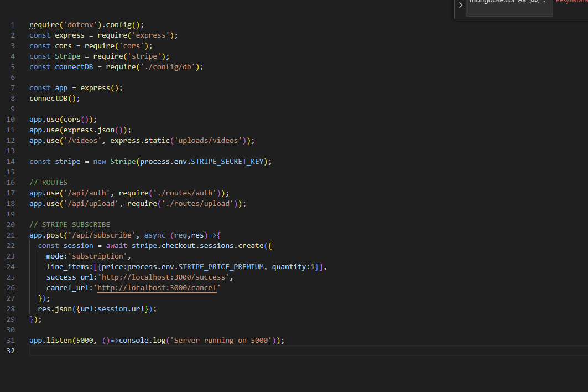Click STRIPE_PRICE_PREMIUM on line 24

pos(221,266)
